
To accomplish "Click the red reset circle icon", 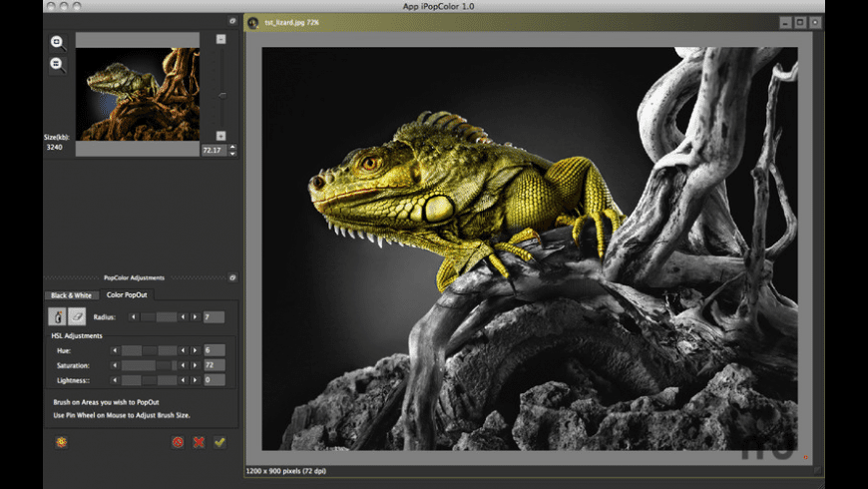I will click(178, 442).
